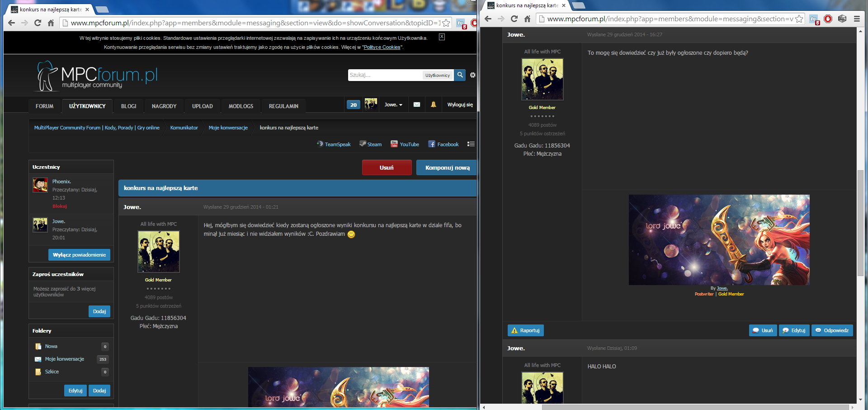Open the REGULAMIN navigation tab
Image resolution: width=868 pixels, height=410 pixels.
(x=283, y=106)
